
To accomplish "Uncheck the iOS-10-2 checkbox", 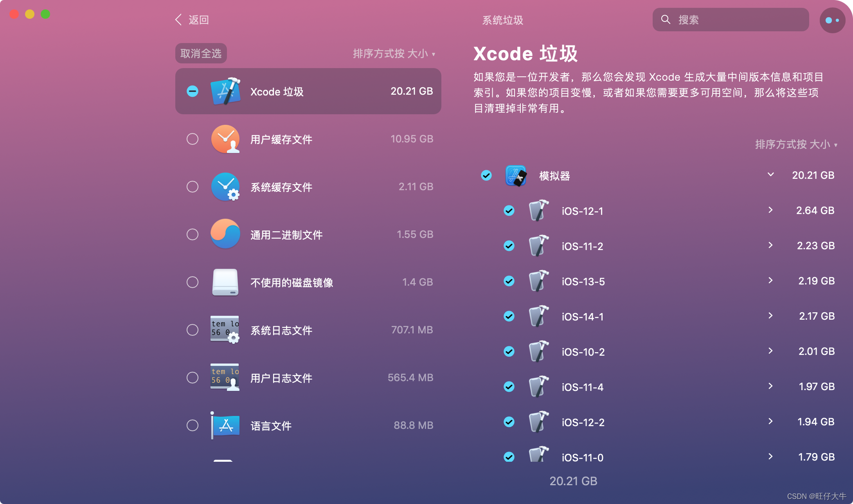I will tap(509, 351).
